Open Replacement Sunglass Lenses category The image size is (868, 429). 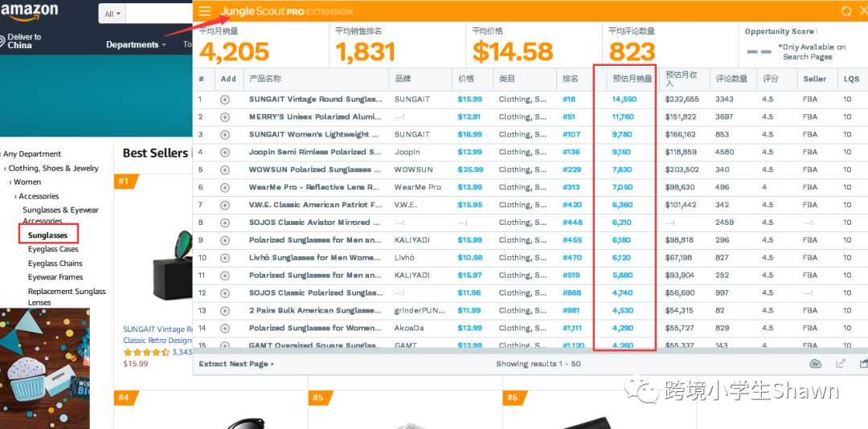pos(67,296)
